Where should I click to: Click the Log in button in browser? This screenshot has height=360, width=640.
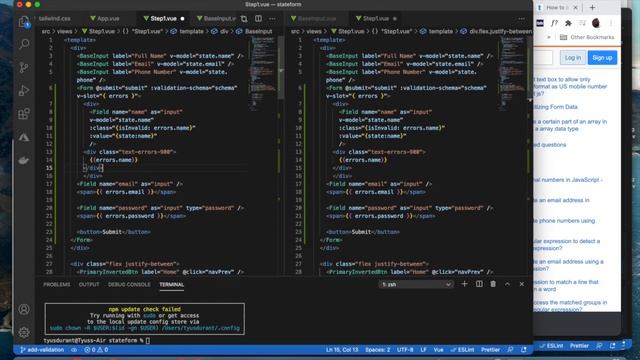(573, 58)
